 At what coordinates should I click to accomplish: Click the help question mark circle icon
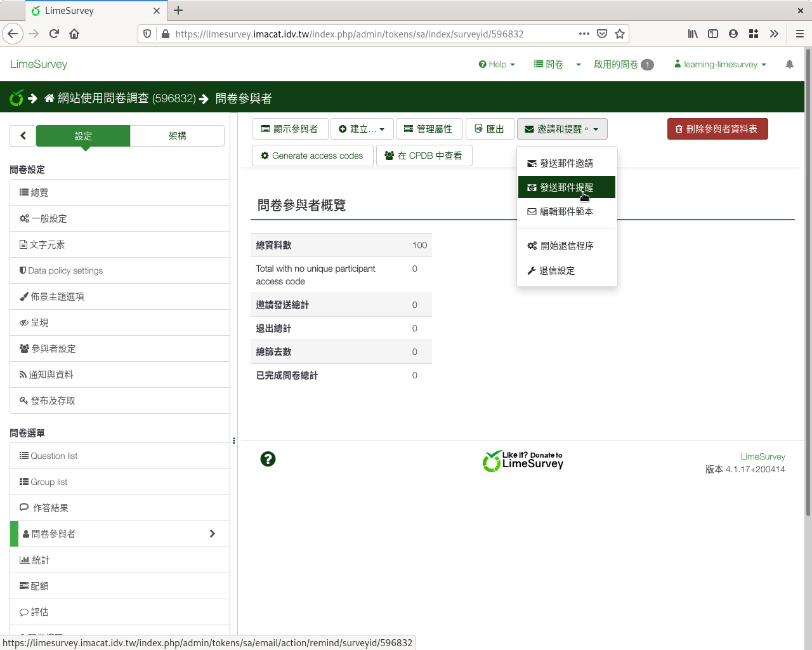(x=268, y=459)
